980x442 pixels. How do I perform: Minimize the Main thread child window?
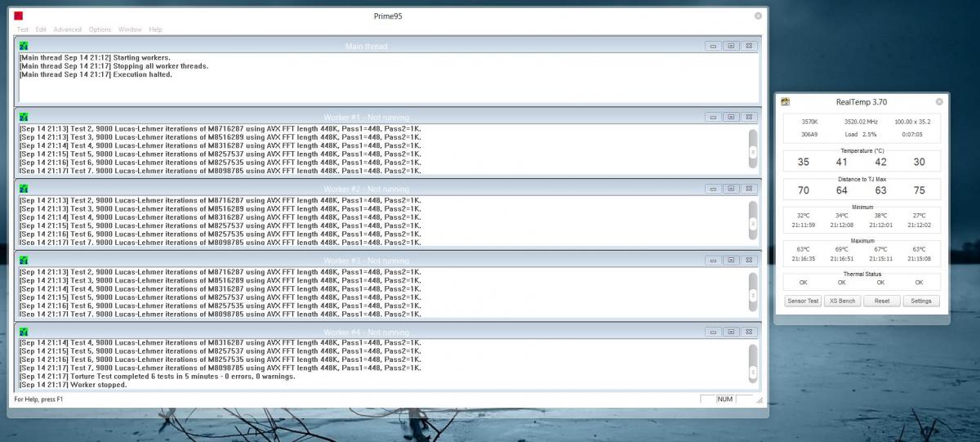click(713, 46)
